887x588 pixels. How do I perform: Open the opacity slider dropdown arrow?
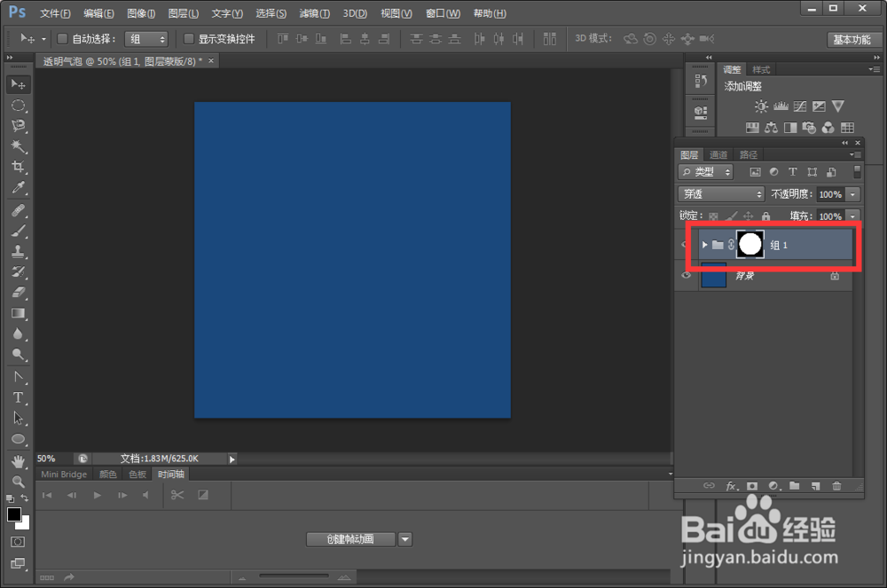(x=853, y=194)
